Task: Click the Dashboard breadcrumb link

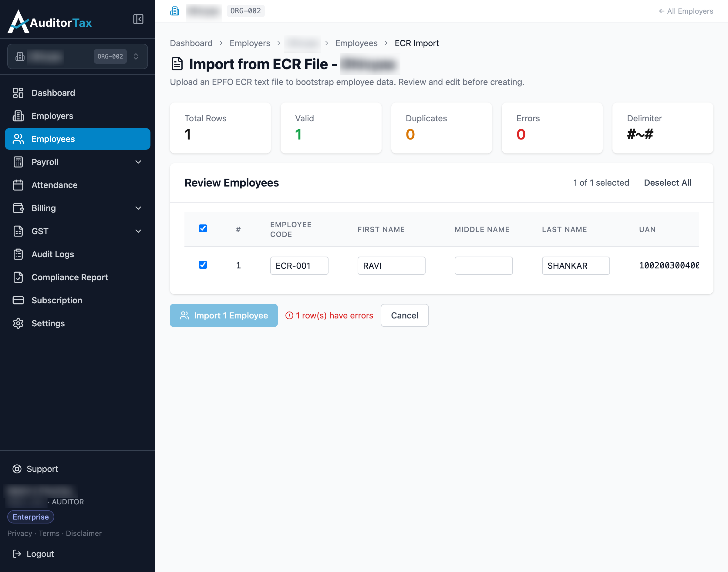Action: [191, 43]
